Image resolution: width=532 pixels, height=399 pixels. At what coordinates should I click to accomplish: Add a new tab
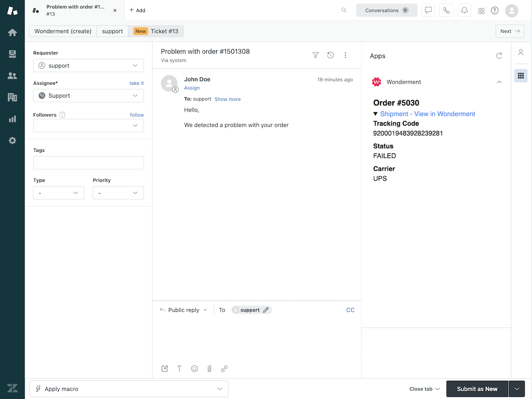pos(138,10)
